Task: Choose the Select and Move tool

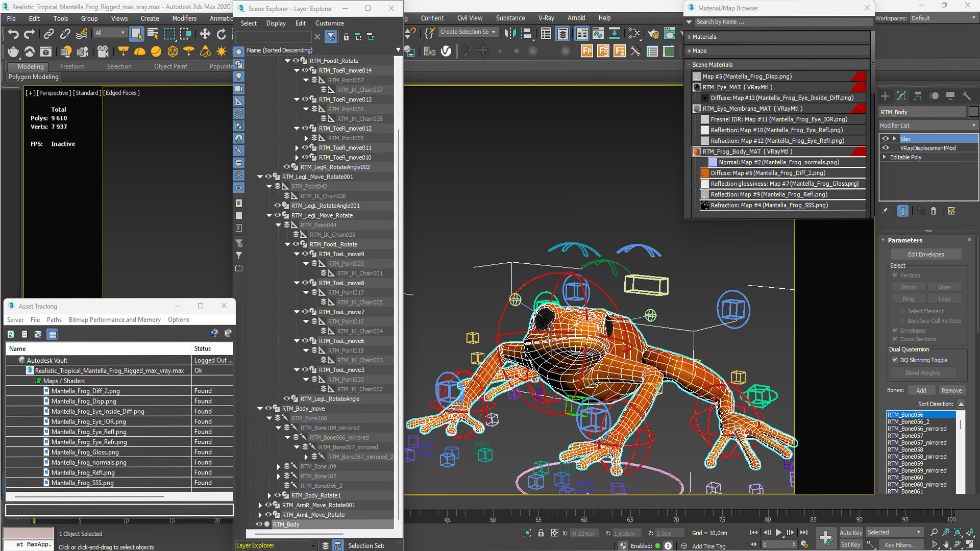Action: [205, 34]
